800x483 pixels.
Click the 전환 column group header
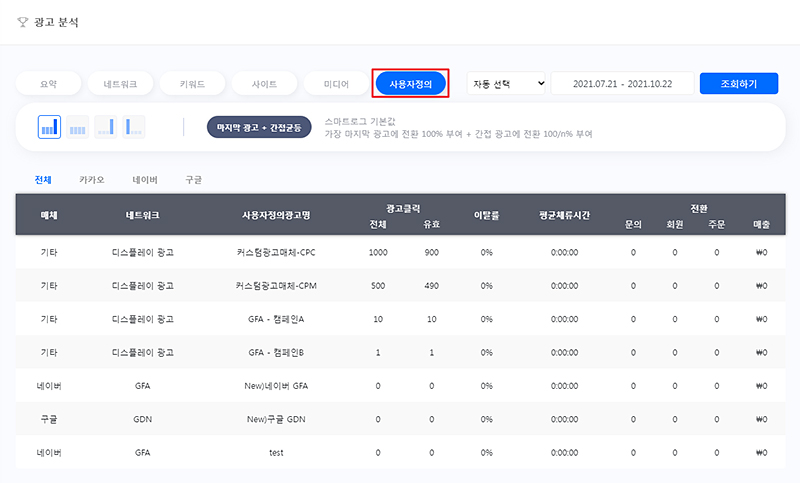click(698, 209)
